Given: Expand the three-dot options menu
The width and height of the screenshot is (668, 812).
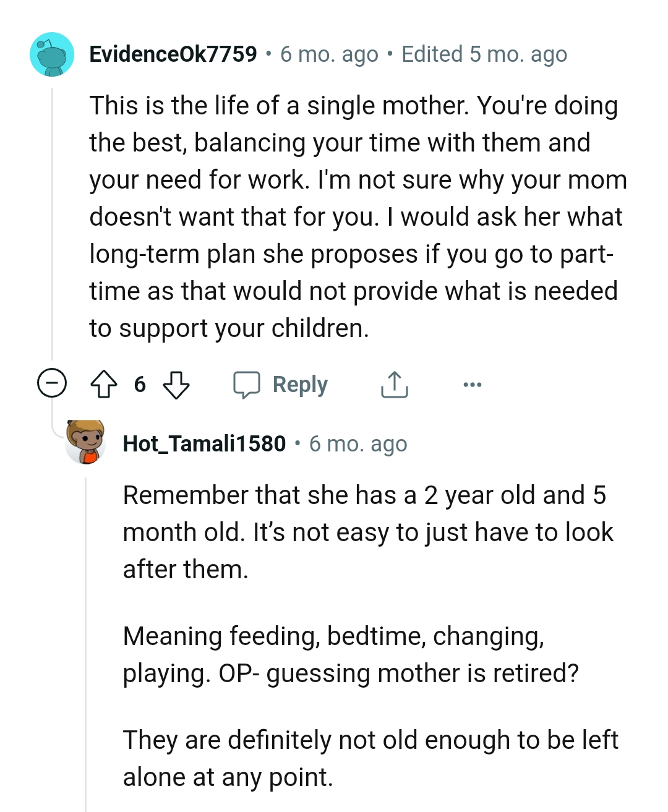Looking at the screenshot, I should 472,384.
